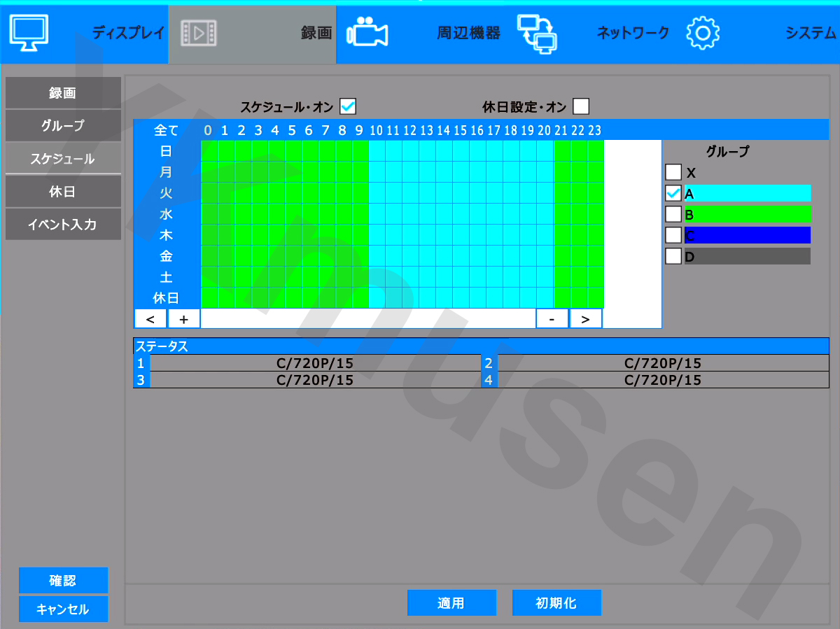Click the - button below schedule
The width and height of the screenshot is (840, 629).
(x=552, y=319)
